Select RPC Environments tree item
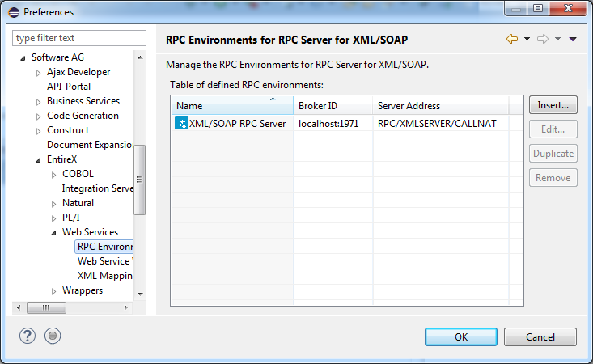The width and height of the screenshot is (593, 364). click(104, 247)
